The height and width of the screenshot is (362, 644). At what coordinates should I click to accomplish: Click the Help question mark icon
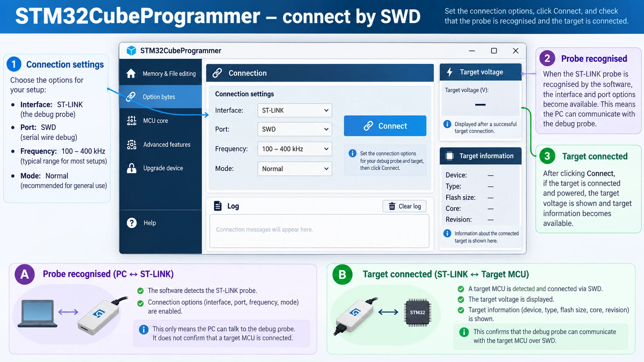click(132, 223)
